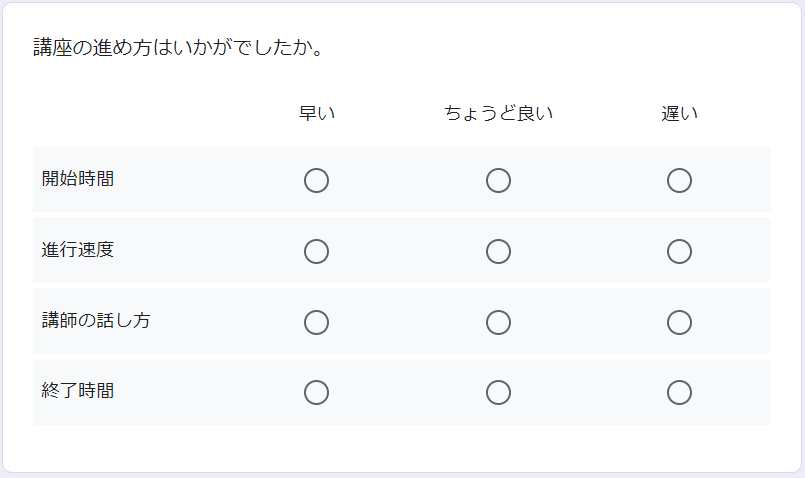Mark 講師の話し方 as ちょうど良い
This screenshot has width=805, height=478.
498,322
